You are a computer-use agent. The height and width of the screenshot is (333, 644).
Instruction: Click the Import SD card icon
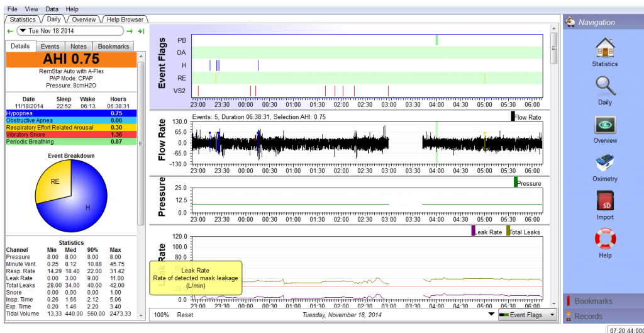[x=605, y=202]
